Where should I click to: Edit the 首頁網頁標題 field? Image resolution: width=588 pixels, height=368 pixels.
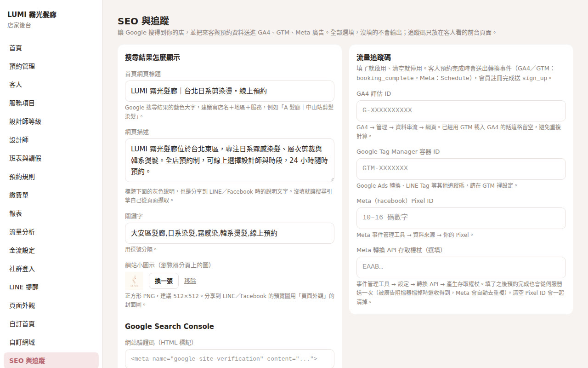coord(230,91)
